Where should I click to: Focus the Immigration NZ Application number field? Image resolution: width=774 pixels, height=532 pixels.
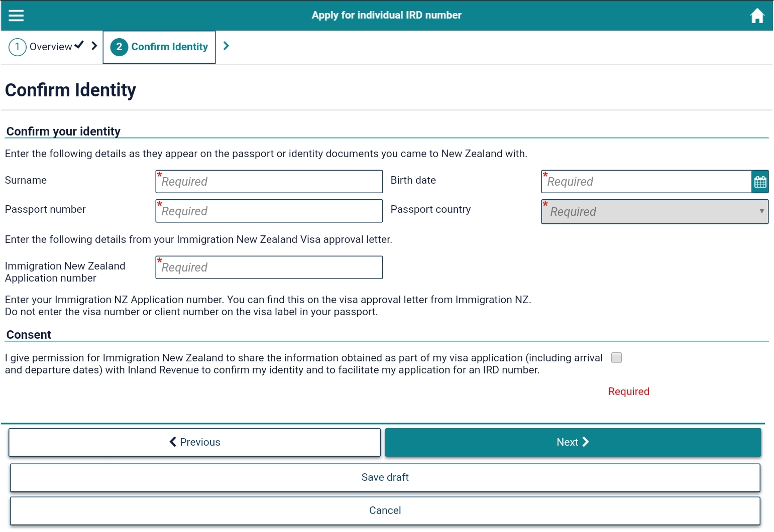pyautogui.click(x=269, y=268)
